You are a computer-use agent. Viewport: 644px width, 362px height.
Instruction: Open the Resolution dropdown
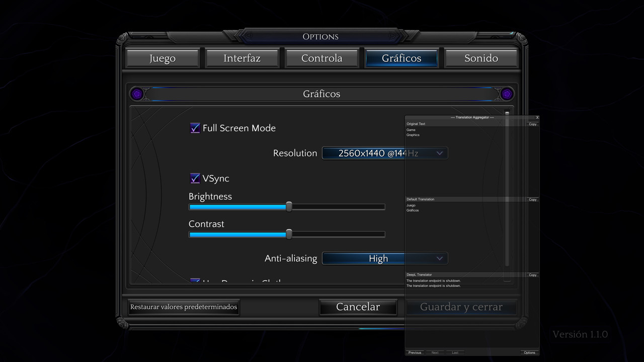pos(385,153)
